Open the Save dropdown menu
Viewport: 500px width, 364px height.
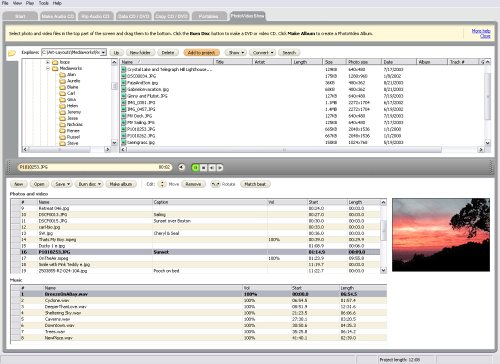62,184
